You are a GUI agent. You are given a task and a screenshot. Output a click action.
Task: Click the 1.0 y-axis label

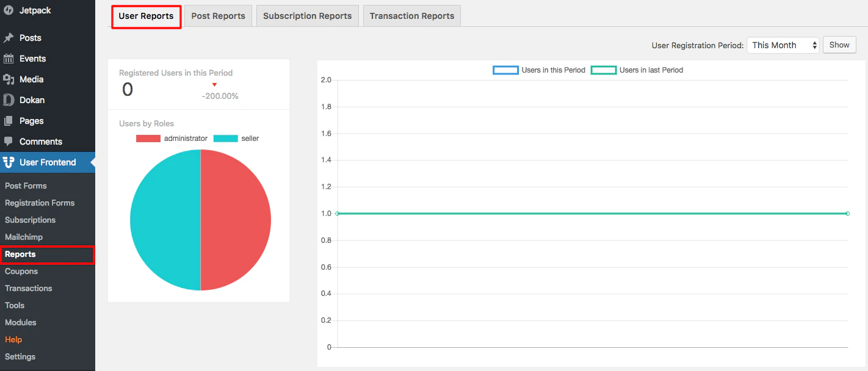pyautogui.click(x=326, y=214)
